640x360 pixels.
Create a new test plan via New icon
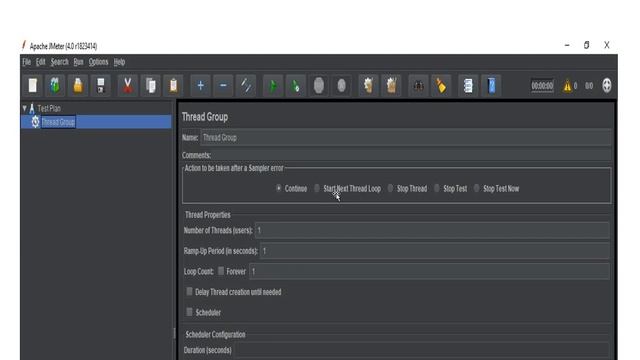pos(32,86)
